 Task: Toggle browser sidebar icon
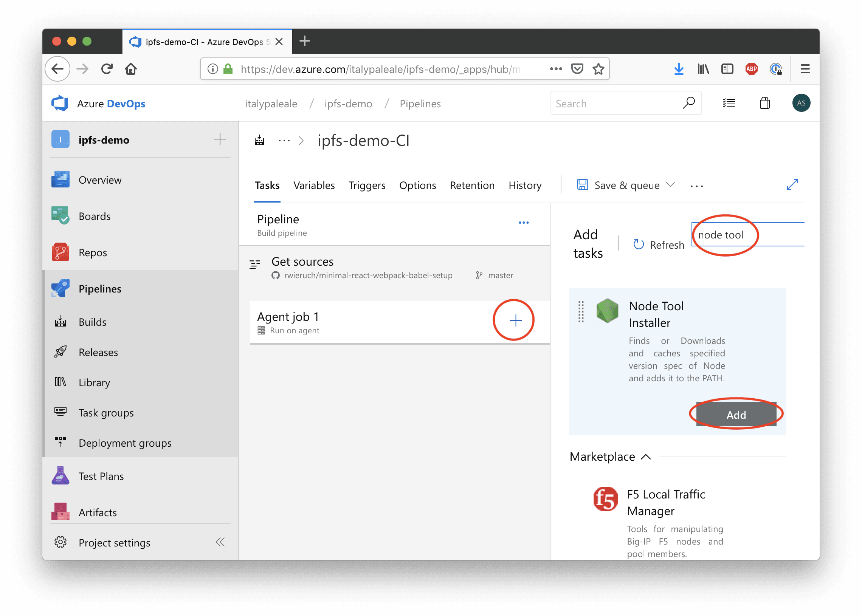[x=727, y=69]
